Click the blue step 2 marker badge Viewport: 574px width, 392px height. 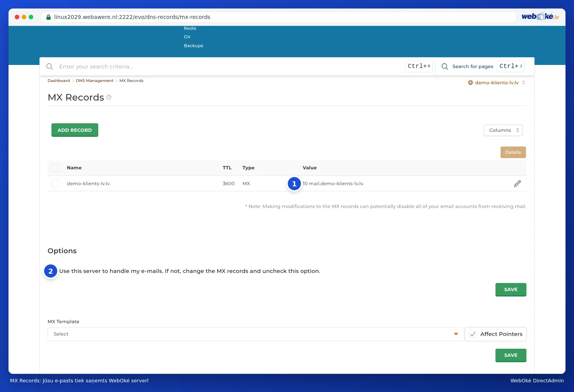click(x=51, y=271)
